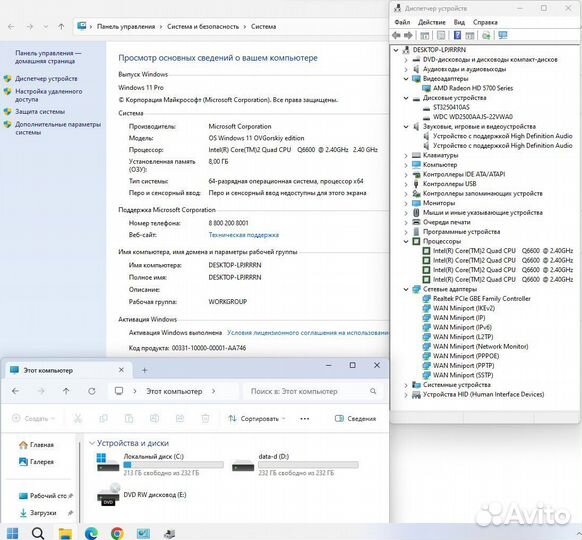Viewport: 582px width, 540px height.
Task: Open Настройка удаленного доступа link
Action: pyautogui.click(x=49, y=95)
